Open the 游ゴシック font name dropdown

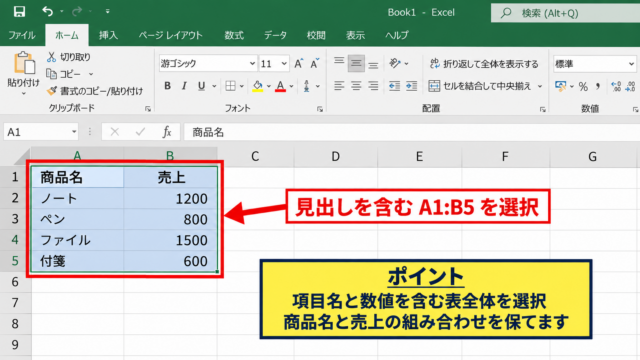pyautogui.click(x=252, y=64)
